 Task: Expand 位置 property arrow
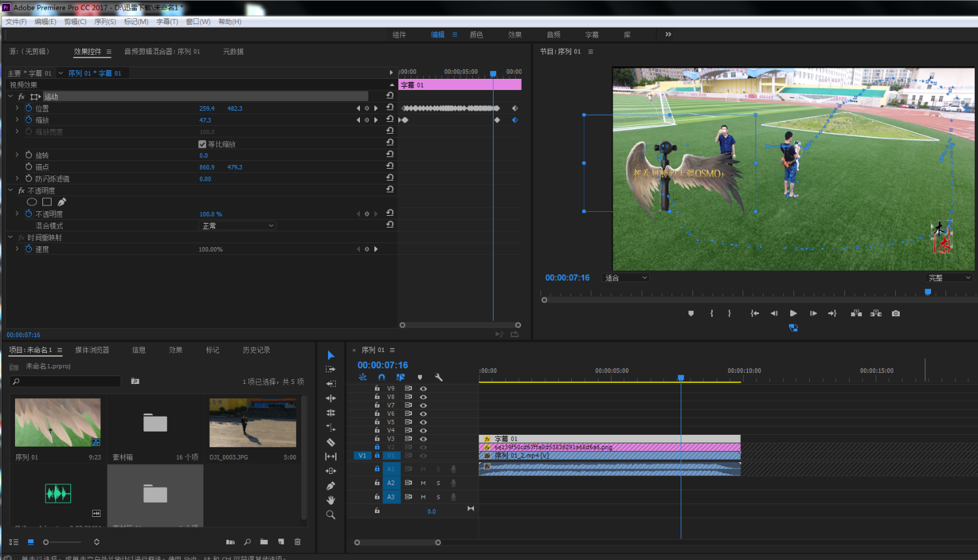[x=17, y=108]
